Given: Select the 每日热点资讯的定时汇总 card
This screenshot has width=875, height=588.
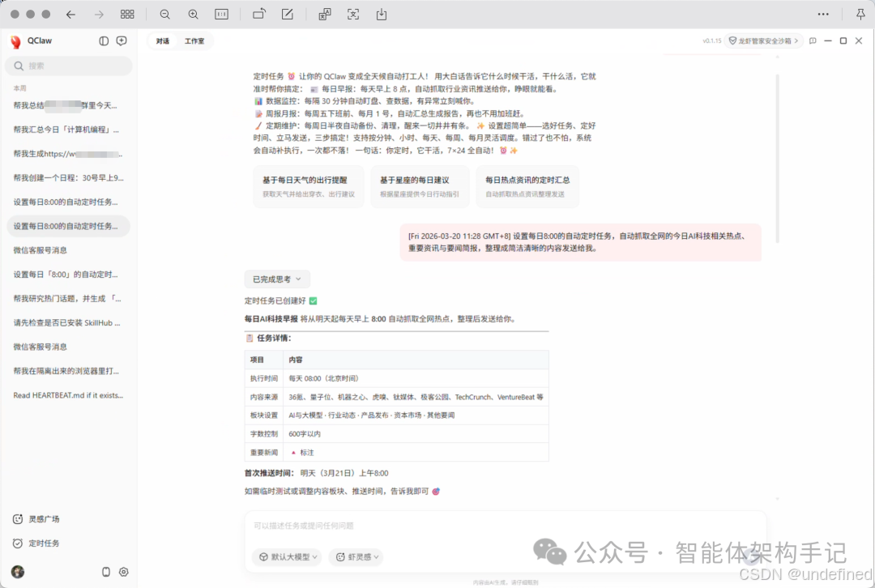Looking at the screenshot, I should tap(527, 187).
